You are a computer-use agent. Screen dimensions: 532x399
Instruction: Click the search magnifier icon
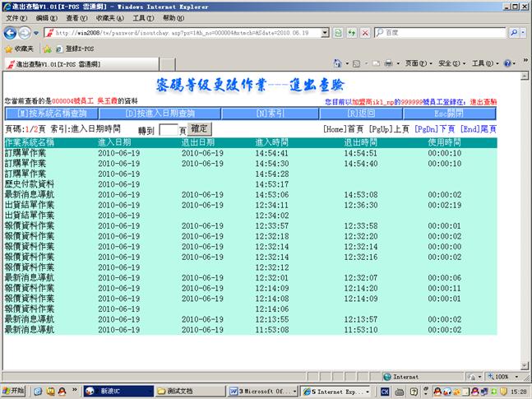coord(516,33)
